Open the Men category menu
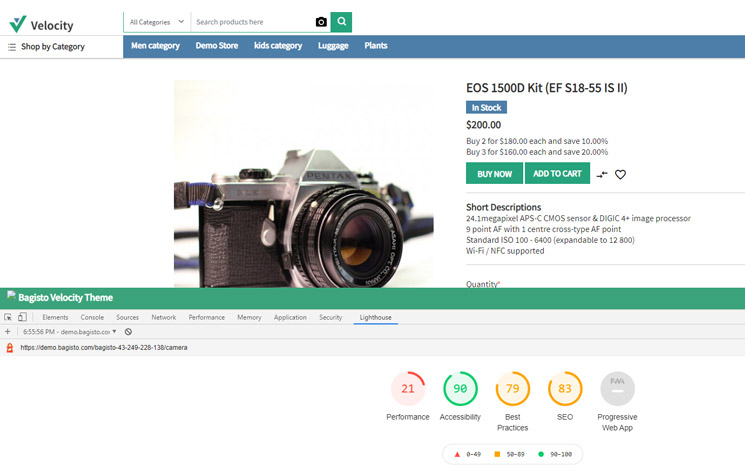745x472 pixels. pos(155,46)
